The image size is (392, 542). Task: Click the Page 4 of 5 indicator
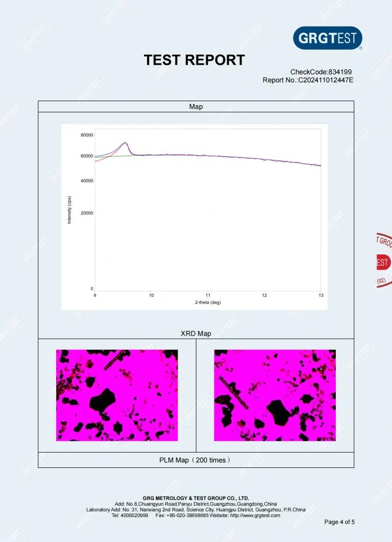point(339,522)
